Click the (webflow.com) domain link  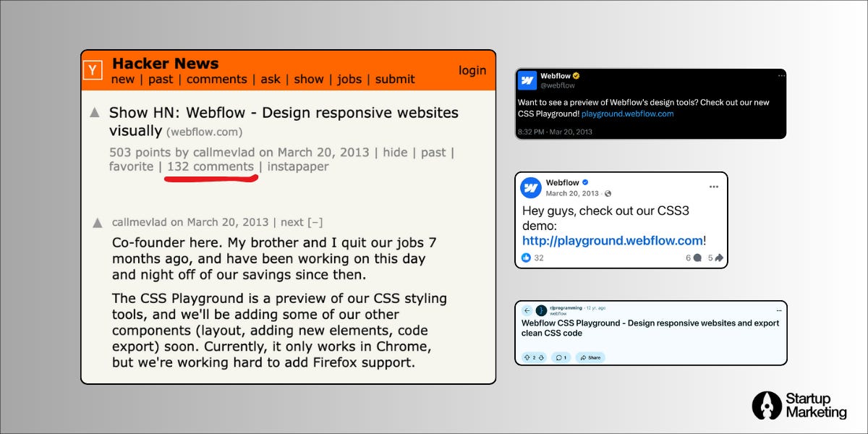(x=205, y=132)
